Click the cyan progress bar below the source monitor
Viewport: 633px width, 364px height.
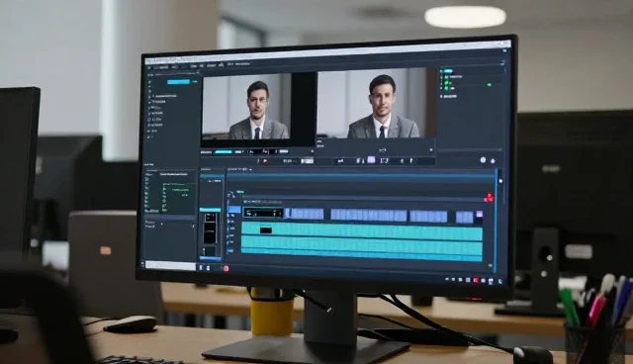point(224,151)
